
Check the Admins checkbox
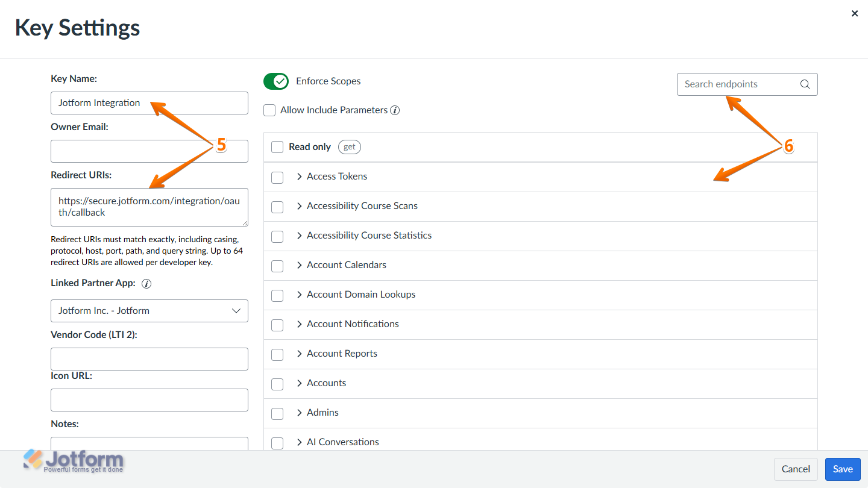(x=277, y=413)
